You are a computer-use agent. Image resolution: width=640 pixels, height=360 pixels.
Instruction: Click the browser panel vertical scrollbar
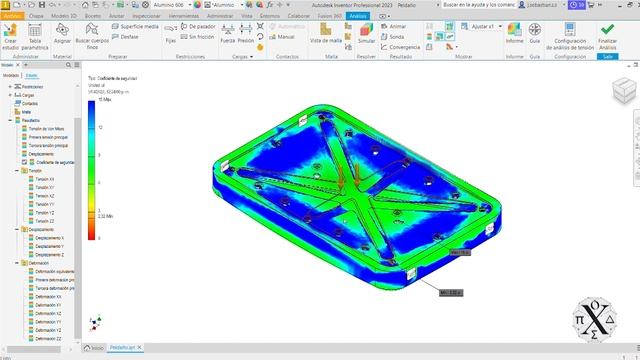click(x=78, y=229)
